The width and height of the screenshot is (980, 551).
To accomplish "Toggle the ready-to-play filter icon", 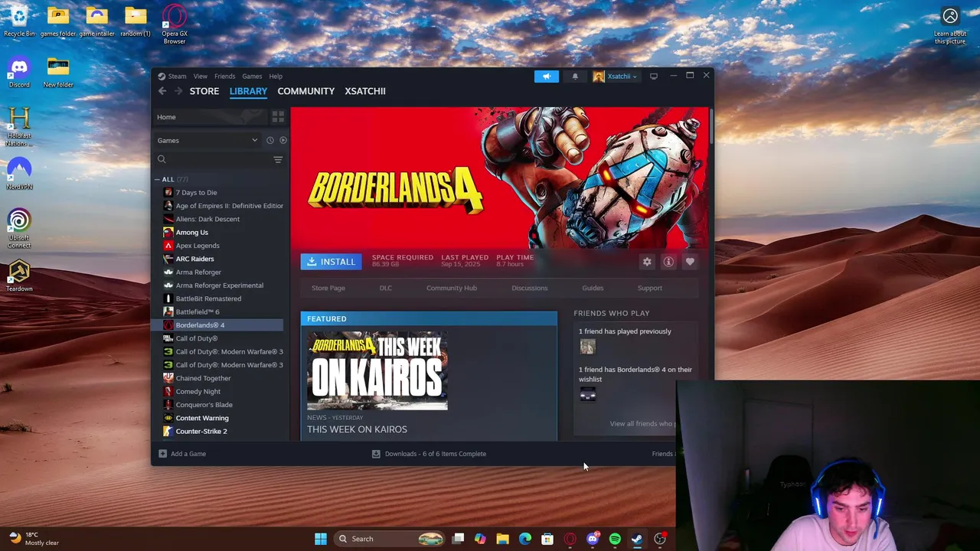I will (283, 140).
